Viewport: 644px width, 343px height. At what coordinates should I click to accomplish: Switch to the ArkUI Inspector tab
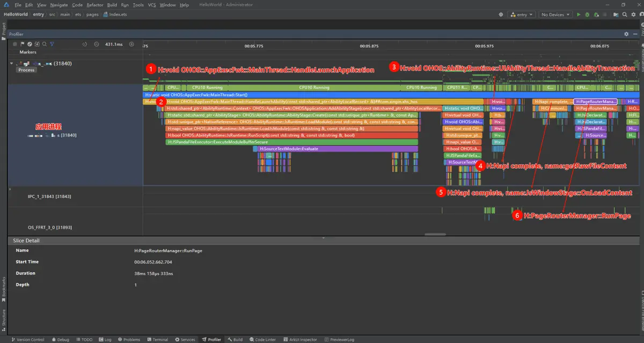click(301, 339)
